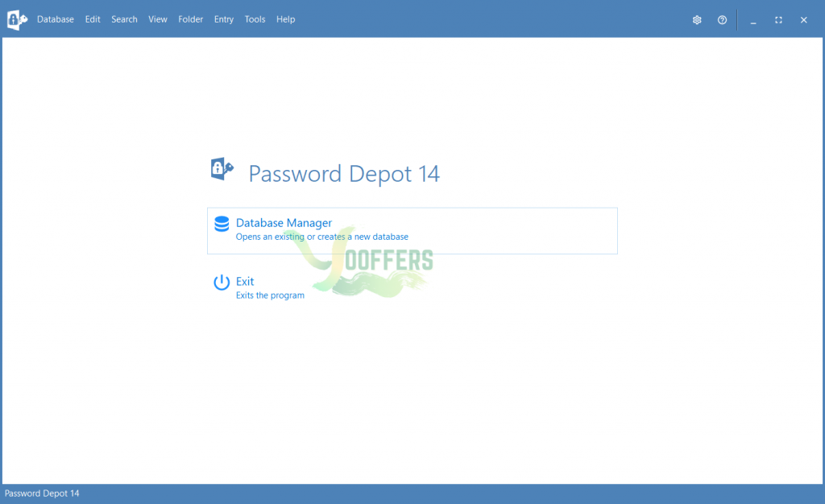Open the Help menu

click(x=286, y=19)
